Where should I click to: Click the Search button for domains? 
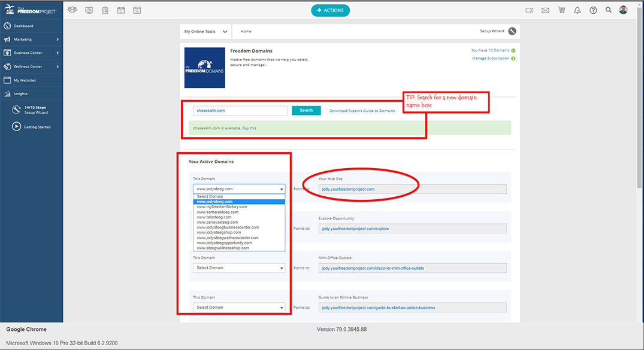(306, 110)
